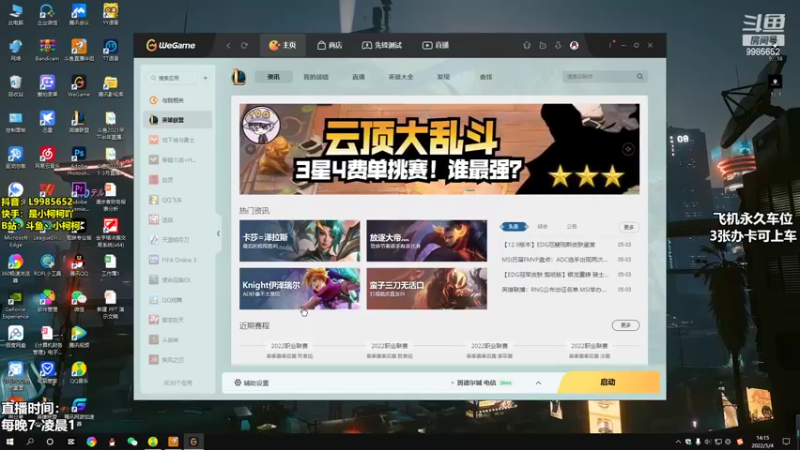Image resolution: width=800 pixels, height=450 pixels.
Task: Click the shield-shaped icon in title bar
Action: (527, 45)
